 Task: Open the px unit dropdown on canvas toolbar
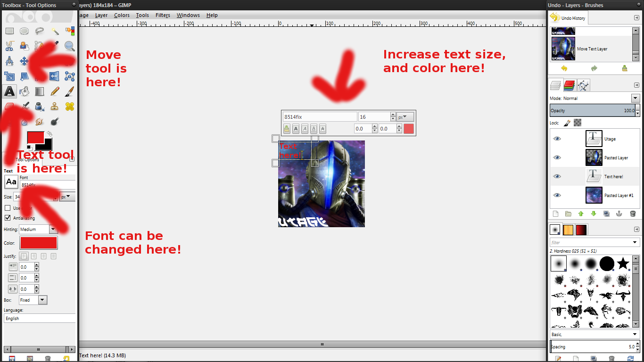[405, 117]
